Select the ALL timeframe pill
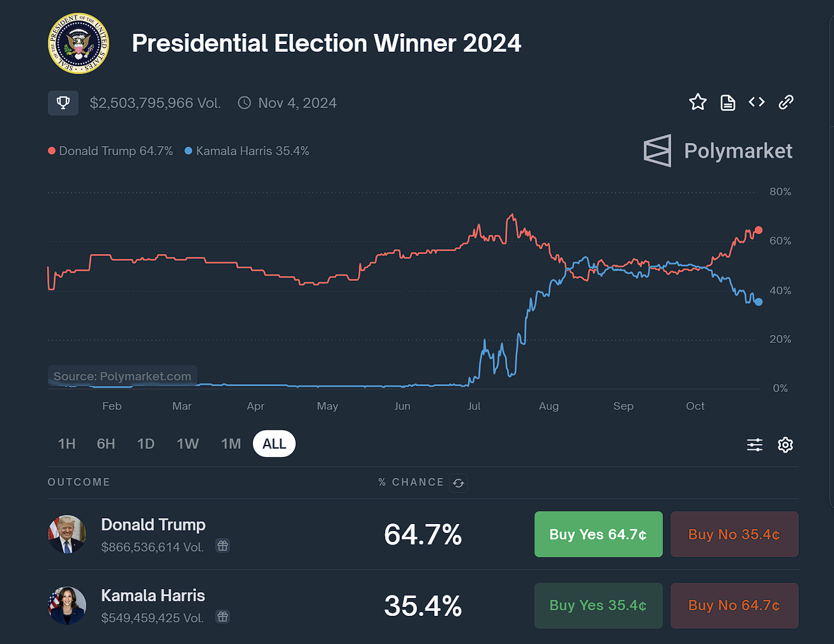Screen dimensions: 834x644 coord(274,444)
